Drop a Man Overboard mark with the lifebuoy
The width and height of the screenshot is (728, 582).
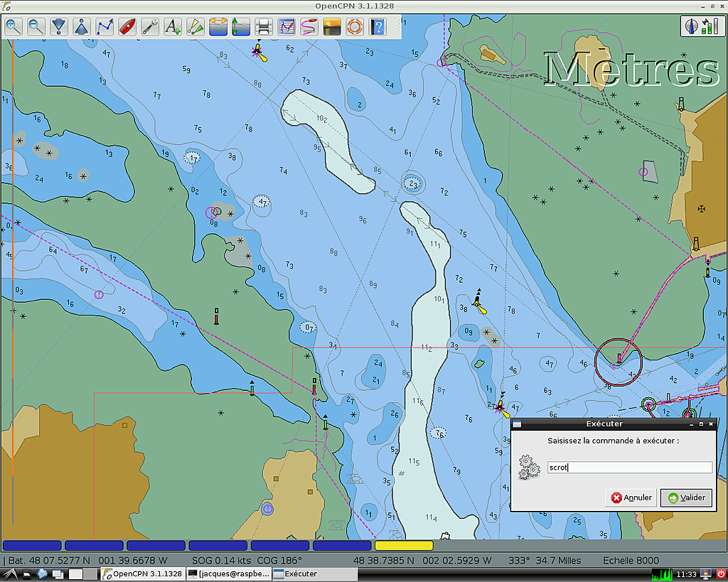pos(355,27)
